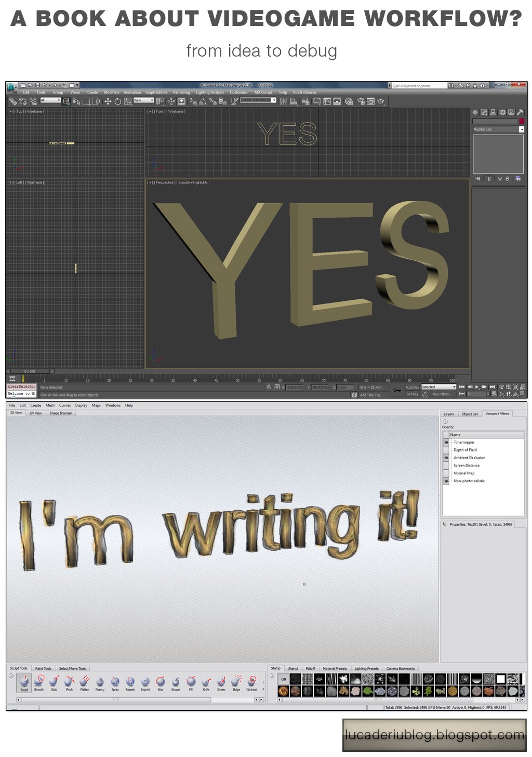Switch to the Image Browser tab
The height and width of the screenshot is (757, 532).
(61, 413)
